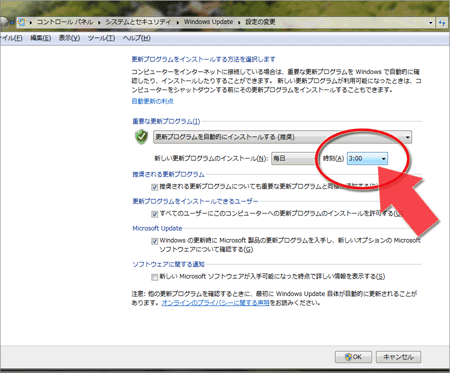Open the 3:00 install time dropdown
Image resolution: width=450 pixels, height=373 pixels.
click(x=367, y=159)
